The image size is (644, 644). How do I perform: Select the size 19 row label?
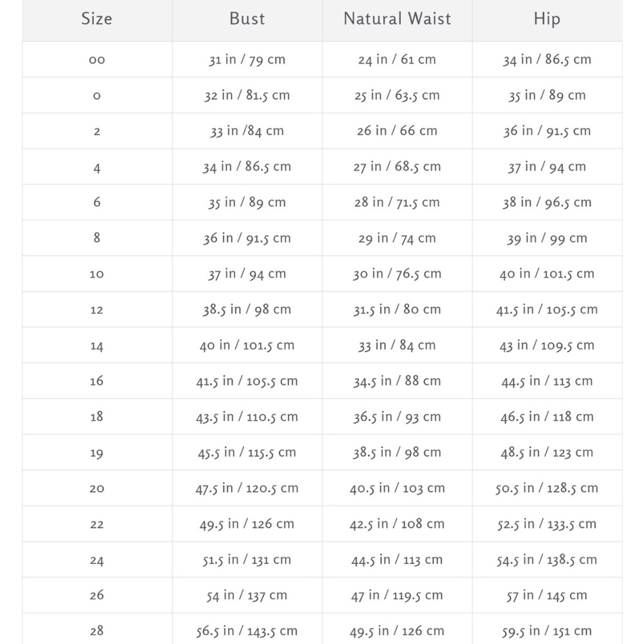[97, 453]
